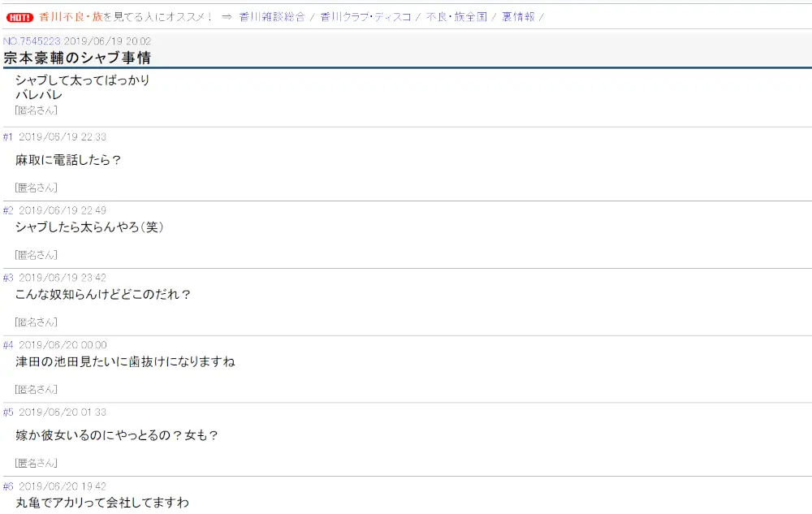Select the 匿名さん name under reply #2

point(36,255)
